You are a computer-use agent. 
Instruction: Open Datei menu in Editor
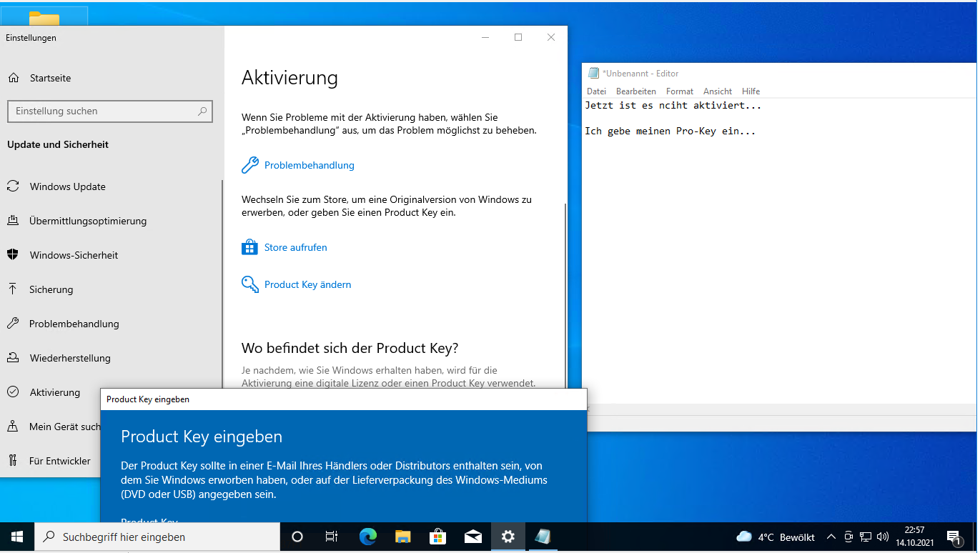tap(596, 91)
